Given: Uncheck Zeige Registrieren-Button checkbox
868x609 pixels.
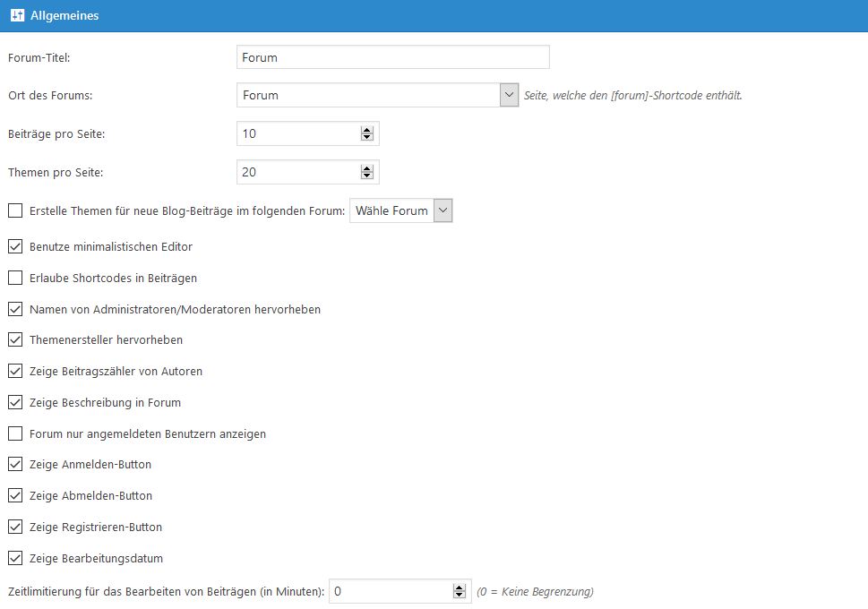Looking at the screenshot, I should point(15,527).
